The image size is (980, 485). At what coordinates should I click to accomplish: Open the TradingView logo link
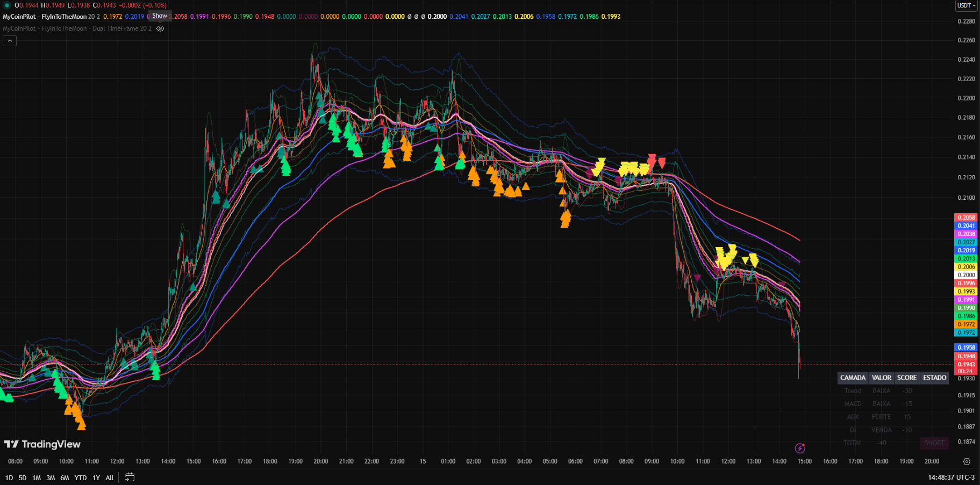pos(42,444)
